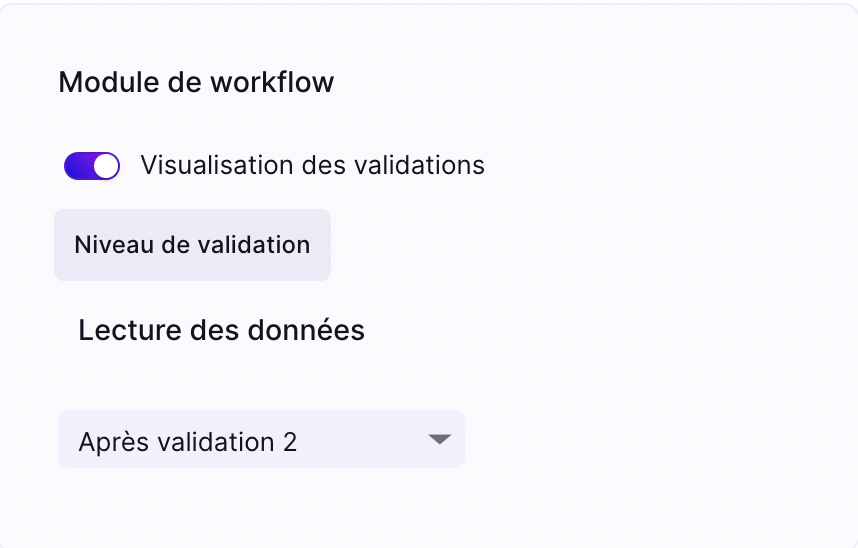Click the "Lecture des données" section title
858x548 pixels.
(221, 330)
